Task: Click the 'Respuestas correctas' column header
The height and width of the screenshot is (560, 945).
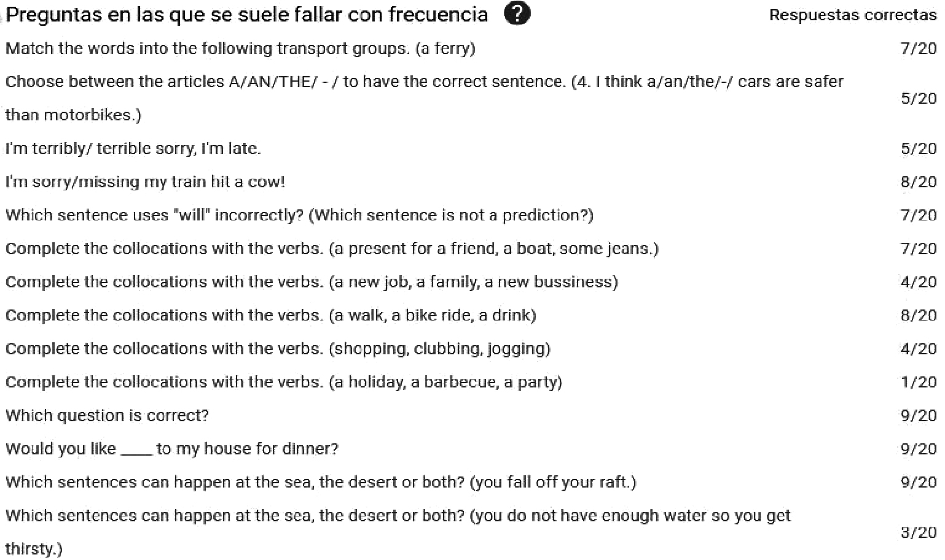Action: point(852,15)
